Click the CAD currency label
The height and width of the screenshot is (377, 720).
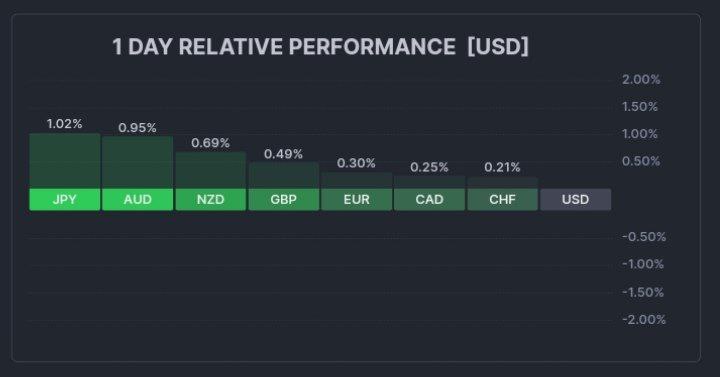click(x=429, y=199)
